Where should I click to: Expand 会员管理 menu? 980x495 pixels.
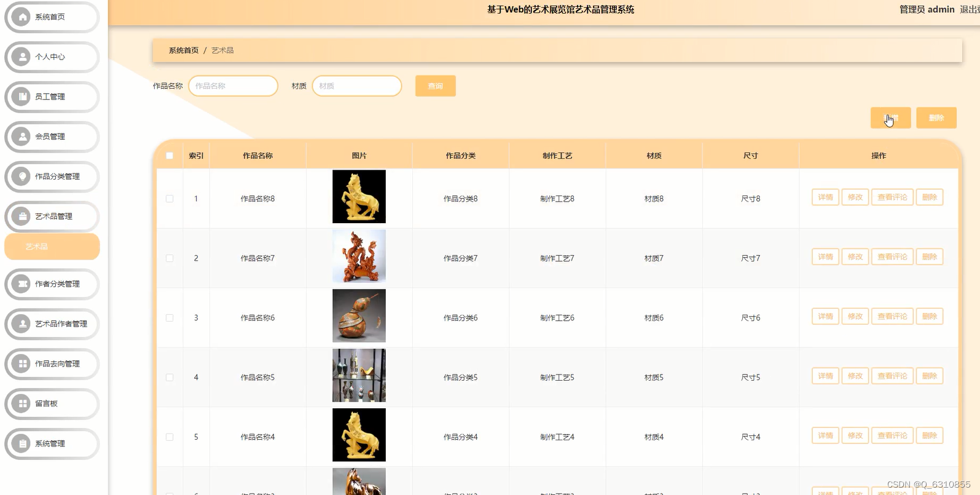(52, 137)
